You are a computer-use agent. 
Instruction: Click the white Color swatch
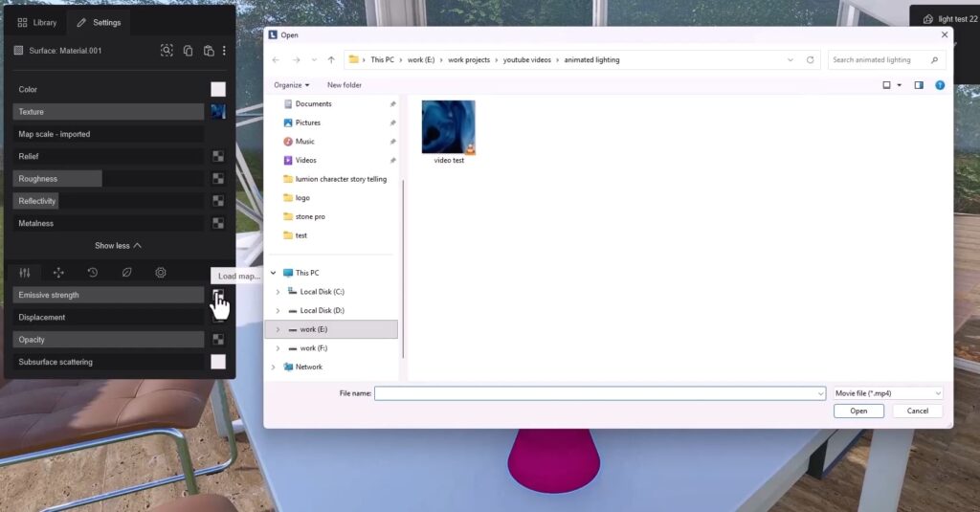click(x=218, y=89)
